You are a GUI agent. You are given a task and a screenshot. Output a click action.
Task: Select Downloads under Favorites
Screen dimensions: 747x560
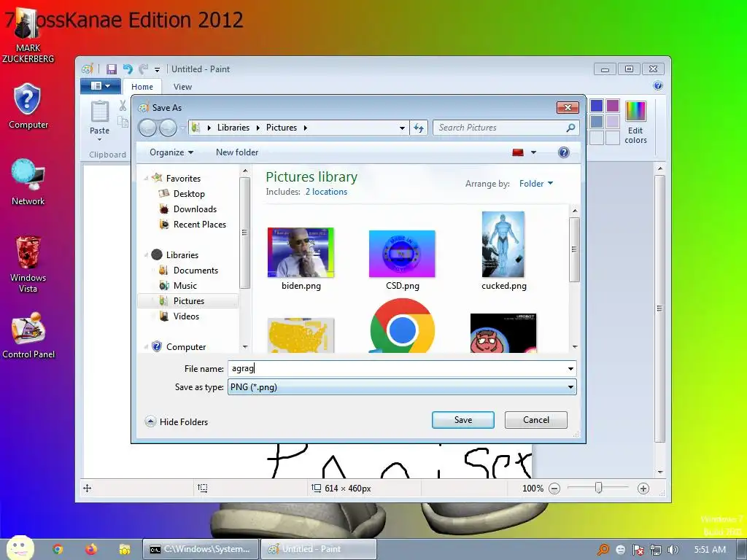click(194, 209)
